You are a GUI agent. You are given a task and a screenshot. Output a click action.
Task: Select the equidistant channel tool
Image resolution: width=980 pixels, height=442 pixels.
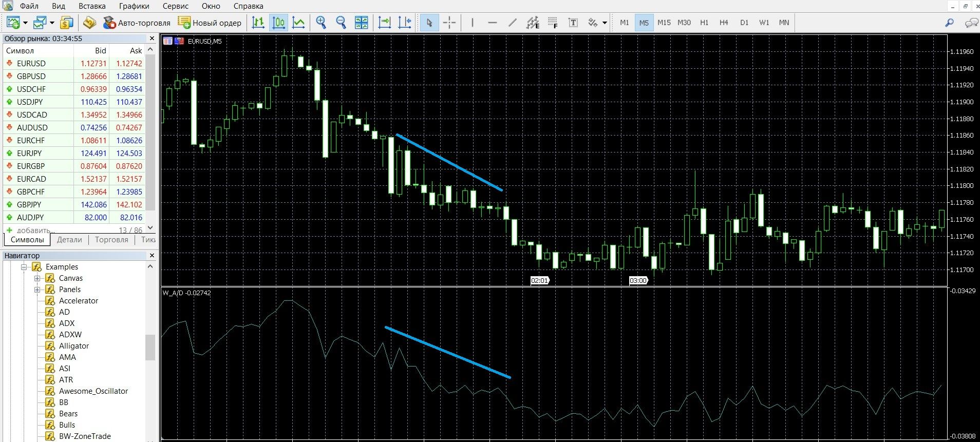pos(533,23)
